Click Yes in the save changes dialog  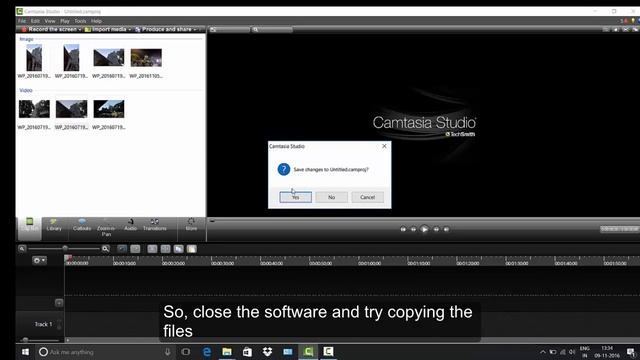coord(296,197)
